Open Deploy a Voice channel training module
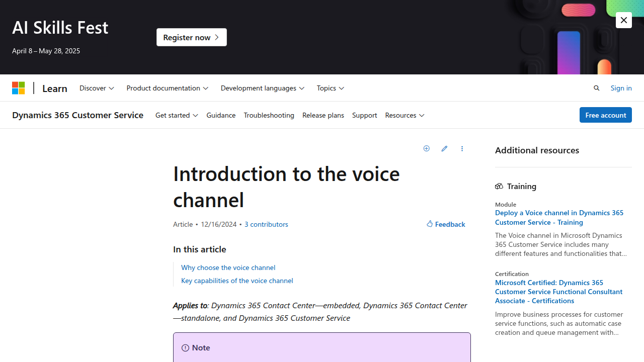Screen dimensions: 644x362 (x=559, y=217)
